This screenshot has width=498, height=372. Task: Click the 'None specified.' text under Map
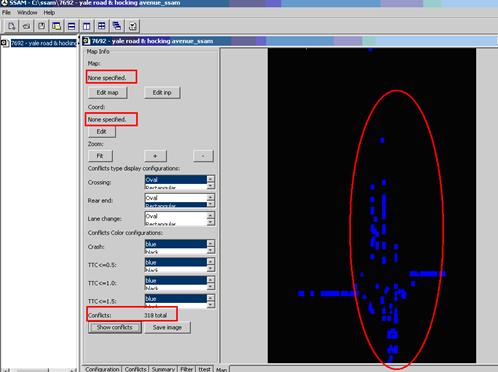coord(107,78)
